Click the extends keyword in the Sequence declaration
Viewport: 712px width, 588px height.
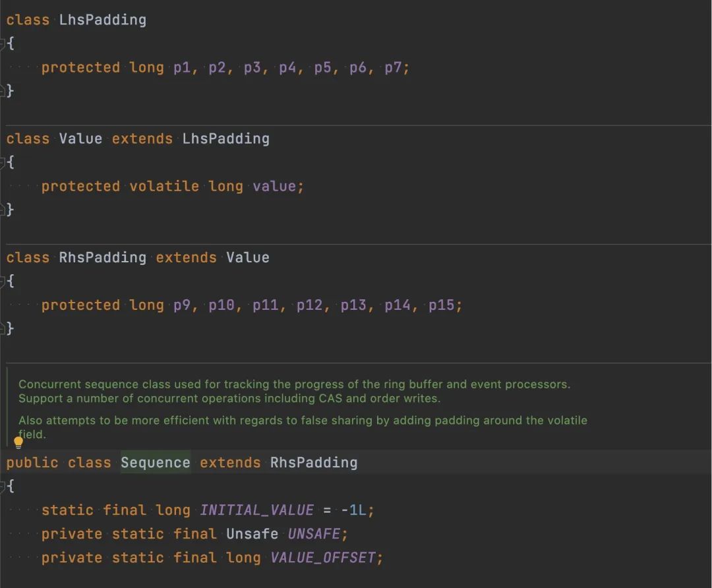point(230,463)
